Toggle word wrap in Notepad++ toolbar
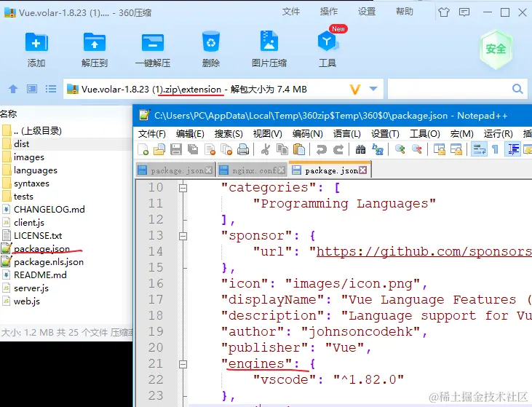Screen dimensions: 532x407 (479, 149)
